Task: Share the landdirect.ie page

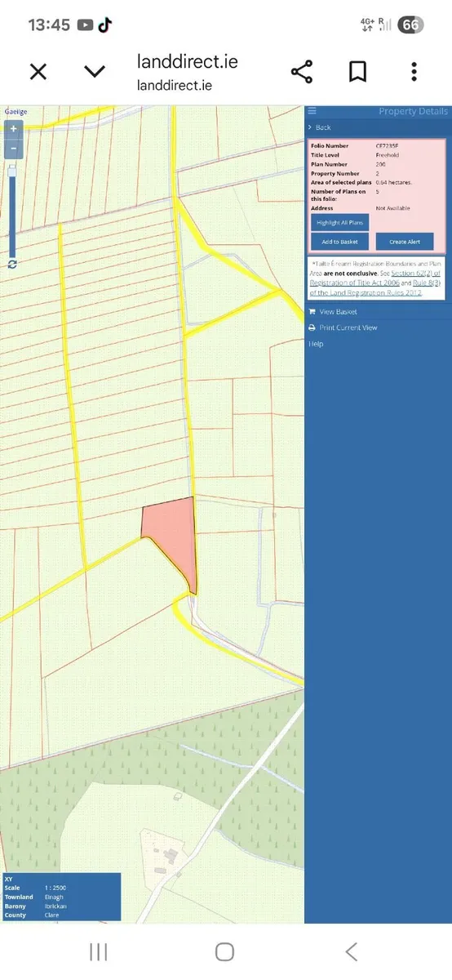Action: coord(302,72)
